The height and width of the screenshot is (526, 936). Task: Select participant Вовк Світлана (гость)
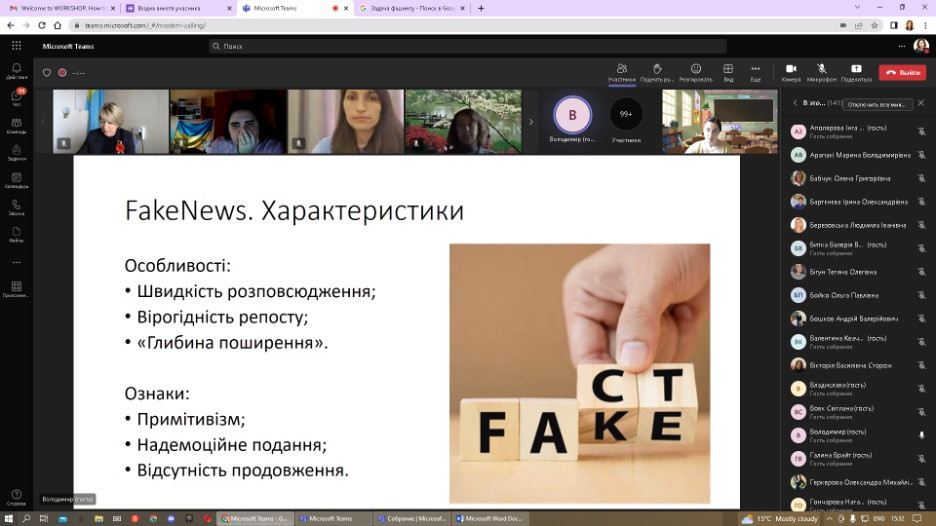857,412
